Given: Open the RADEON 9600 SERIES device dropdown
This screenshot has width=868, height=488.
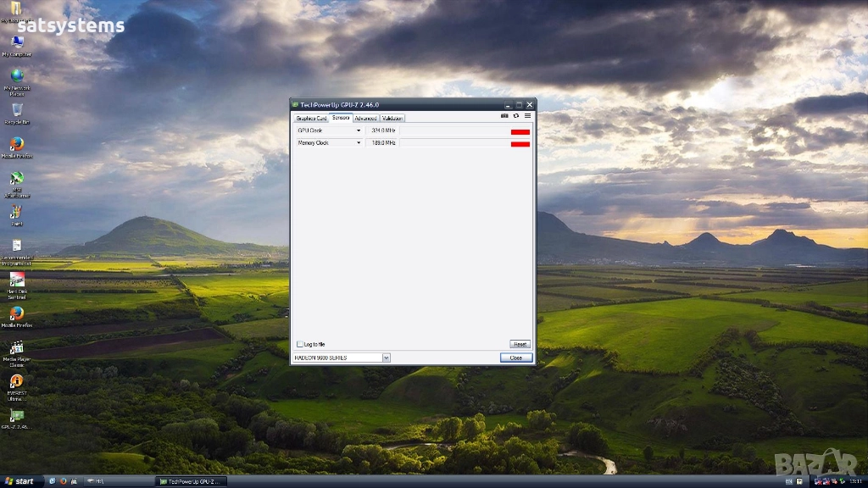Looking at the screenshot, I should coord(386,358).
